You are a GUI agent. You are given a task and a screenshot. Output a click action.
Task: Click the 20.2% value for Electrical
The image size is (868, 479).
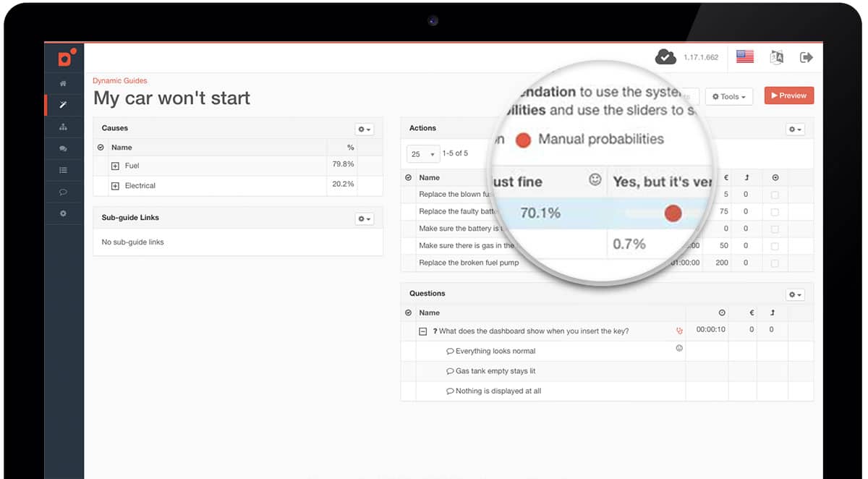[343, 184]
